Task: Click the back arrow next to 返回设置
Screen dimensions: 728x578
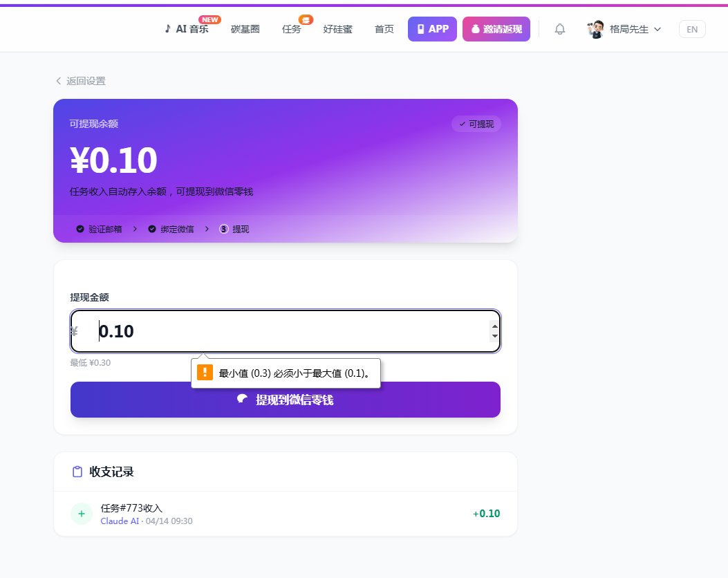Action: (59, 81)
